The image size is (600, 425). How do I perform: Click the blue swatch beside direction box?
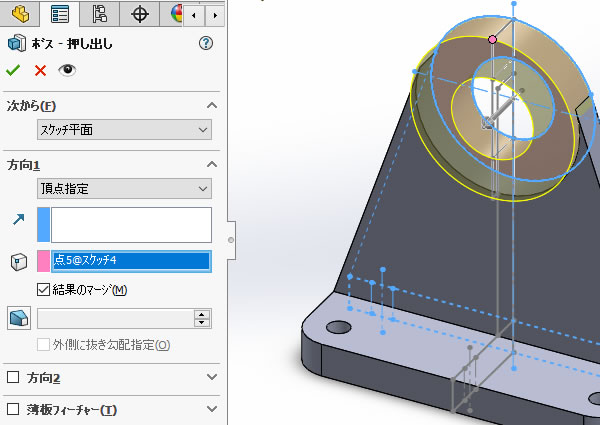(x=44, y=225)
